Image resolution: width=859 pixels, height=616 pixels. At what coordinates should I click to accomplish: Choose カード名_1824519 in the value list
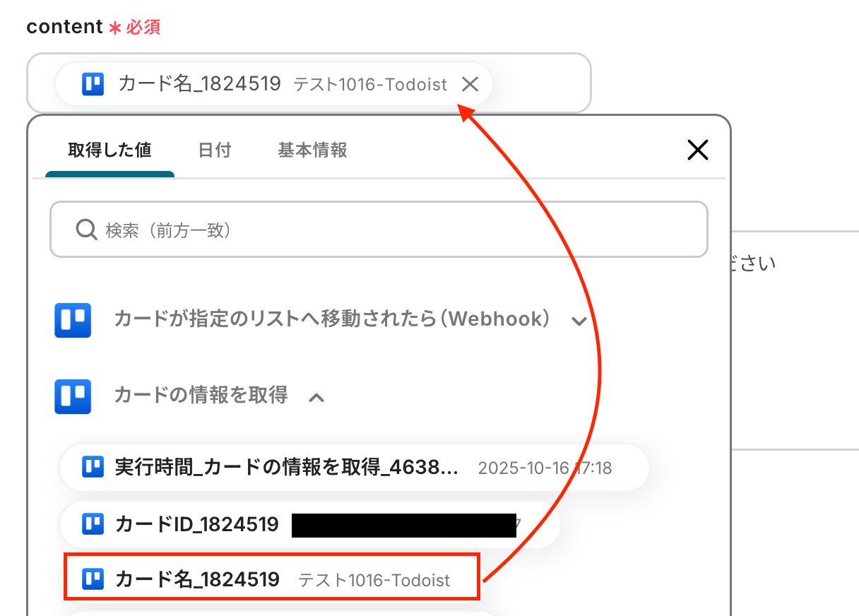272,580
